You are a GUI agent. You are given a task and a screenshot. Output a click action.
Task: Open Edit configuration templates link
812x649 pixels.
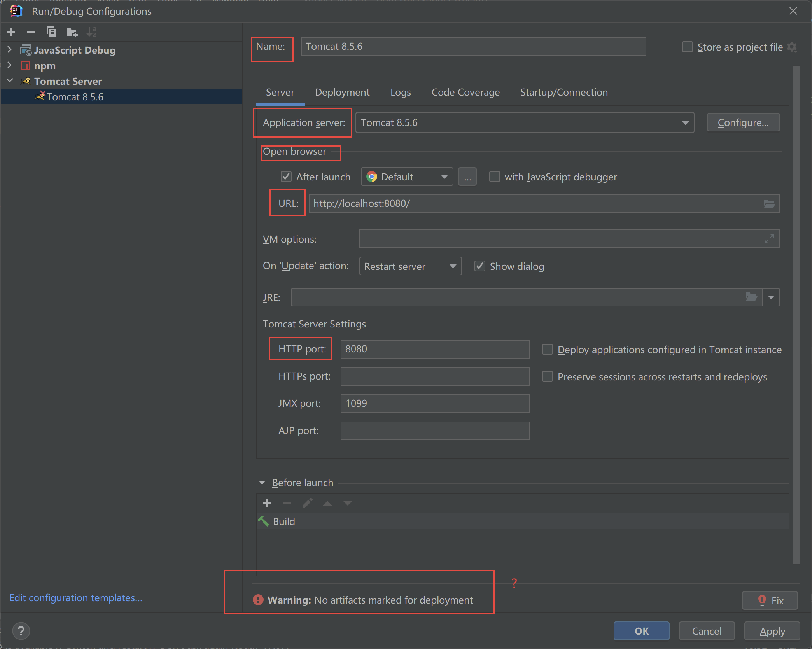tap(76, 598)
